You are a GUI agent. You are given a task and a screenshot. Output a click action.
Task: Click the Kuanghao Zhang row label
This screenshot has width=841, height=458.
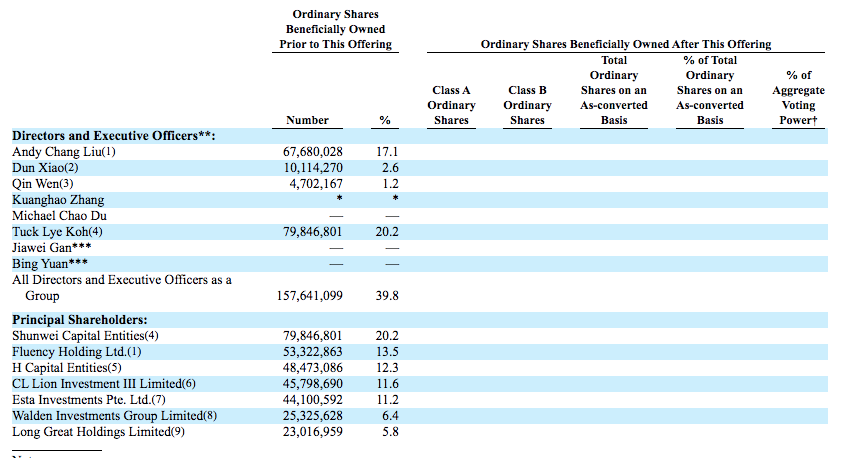point(58,200)
